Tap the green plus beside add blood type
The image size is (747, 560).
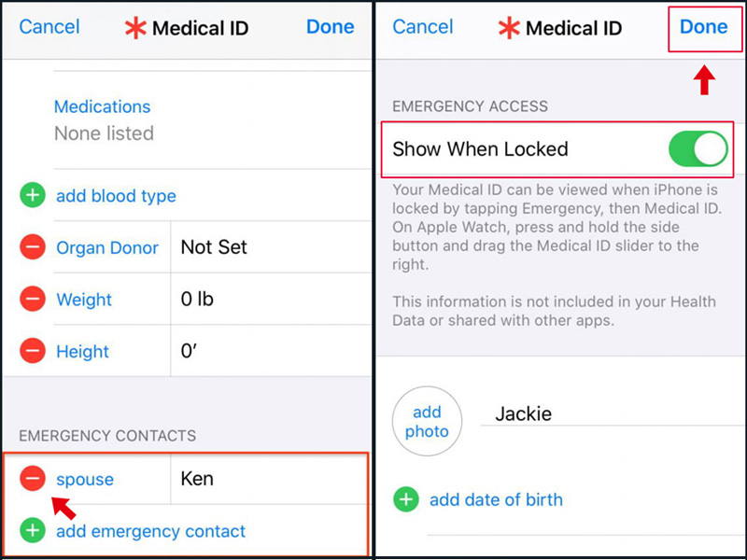click(33, 195)
